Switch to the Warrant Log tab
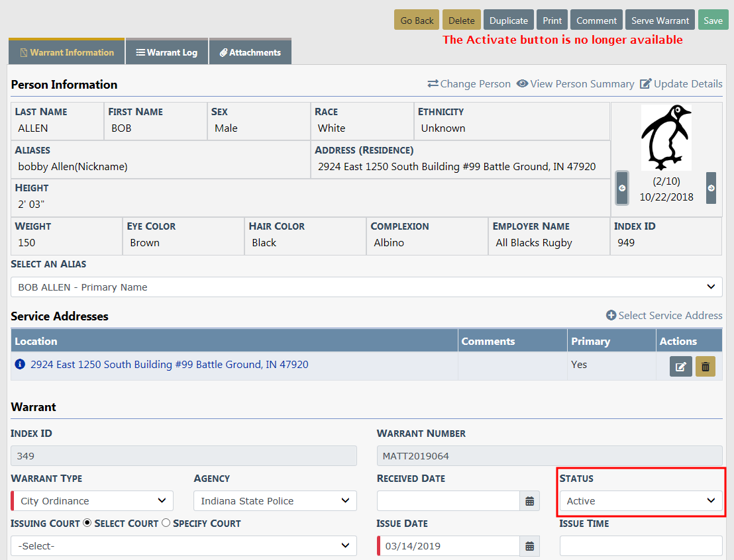Viewport: 734px width, 560px height. tap(167, 52)
